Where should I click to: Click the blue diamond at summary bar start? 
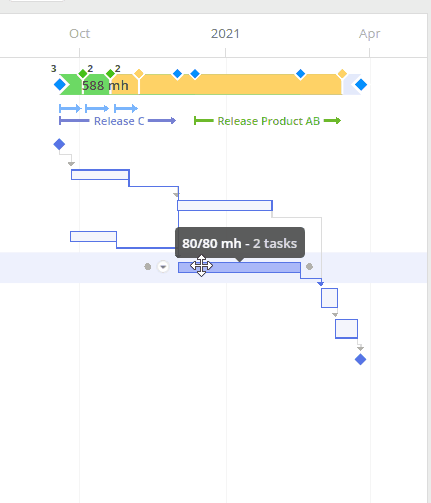click(x=60, y=85)
